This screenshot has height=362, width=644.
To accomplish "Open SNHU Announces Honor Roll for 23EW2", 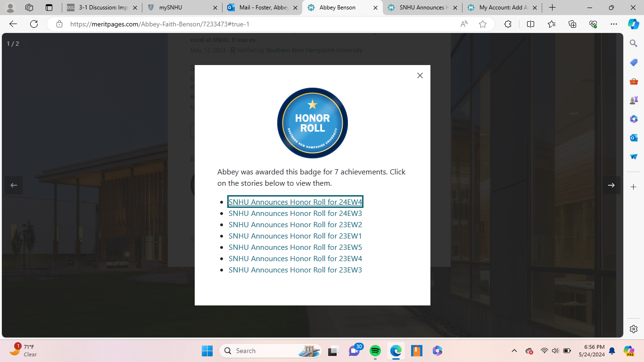I will click(295, 224).
